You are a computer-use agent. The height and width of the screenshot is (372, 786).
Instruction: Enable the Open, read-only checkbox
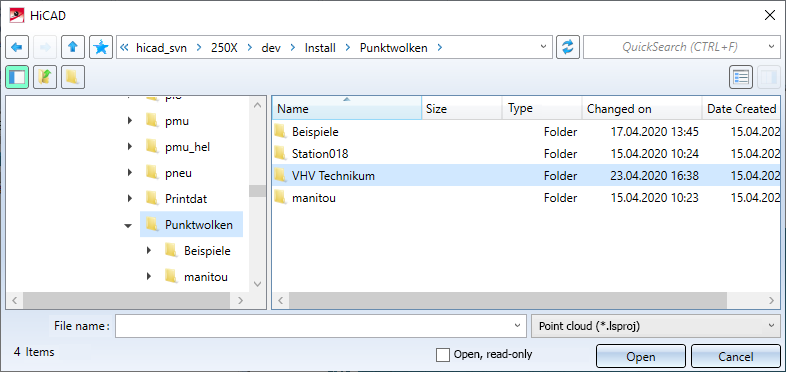[443, 355]
